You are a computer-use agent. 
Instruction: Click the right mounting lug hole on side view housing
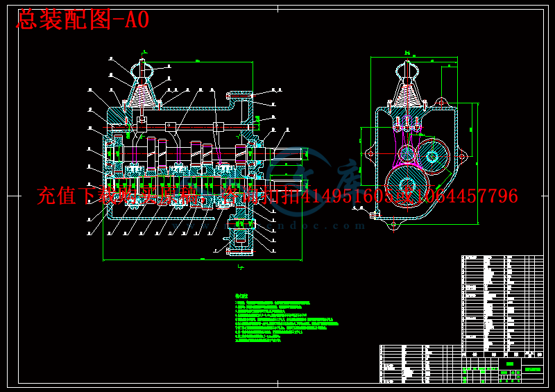click(462, 156)
